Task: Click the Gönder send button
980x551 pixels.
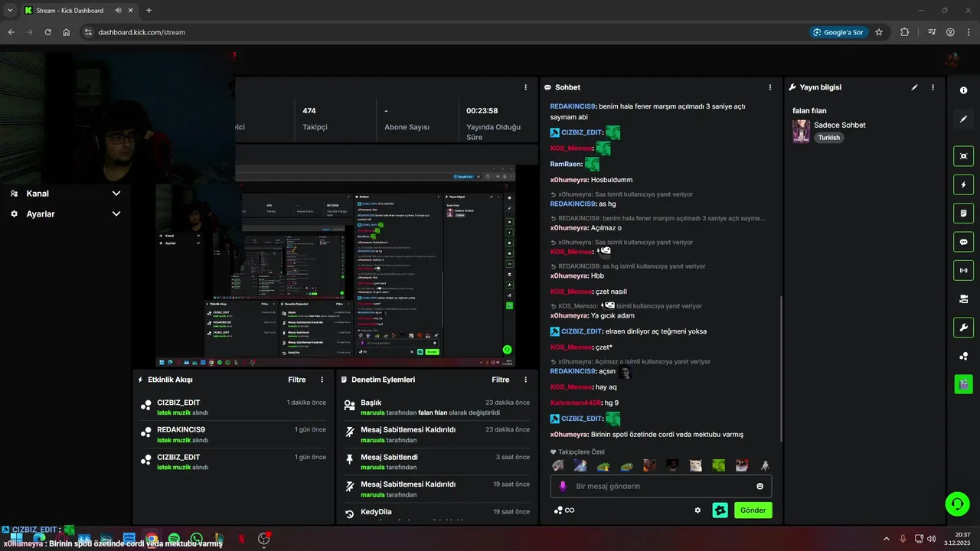Action: 753,510
